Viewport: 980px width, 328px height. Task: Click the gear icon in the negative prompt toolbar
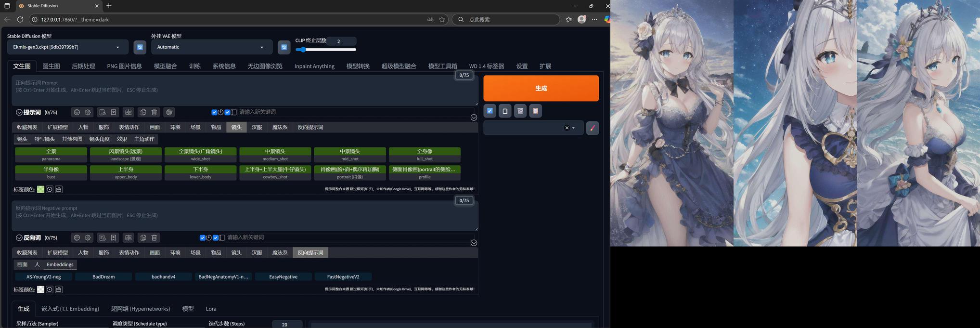[x=88, y=237]
